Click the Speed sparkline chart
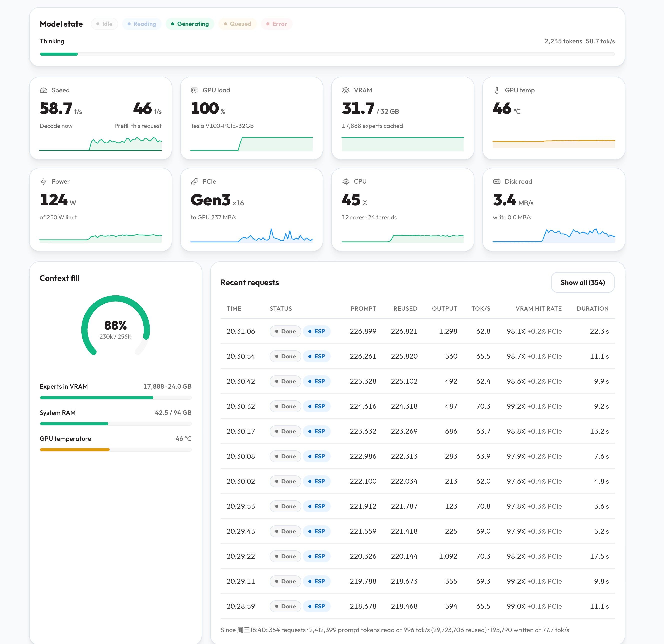Image resolution: width=664 pixels, height=644 pixels. pos(101,144)
